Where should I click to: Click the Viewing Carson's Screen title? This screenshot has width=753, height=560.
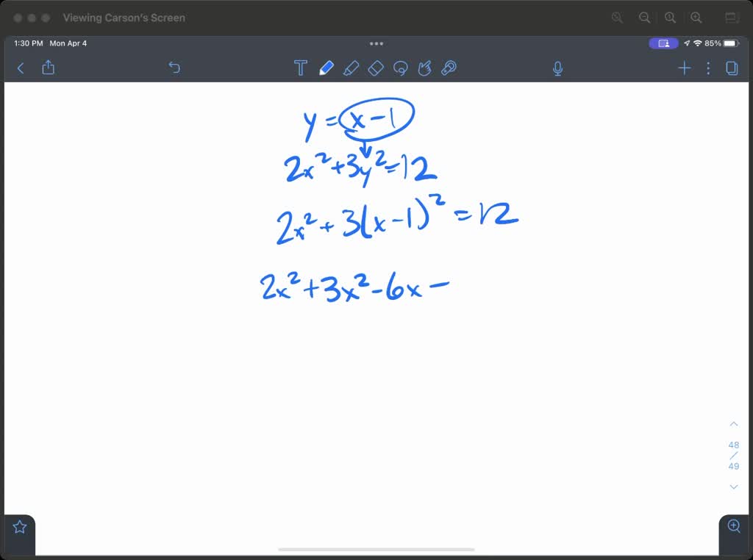click(x=124, y=18)
